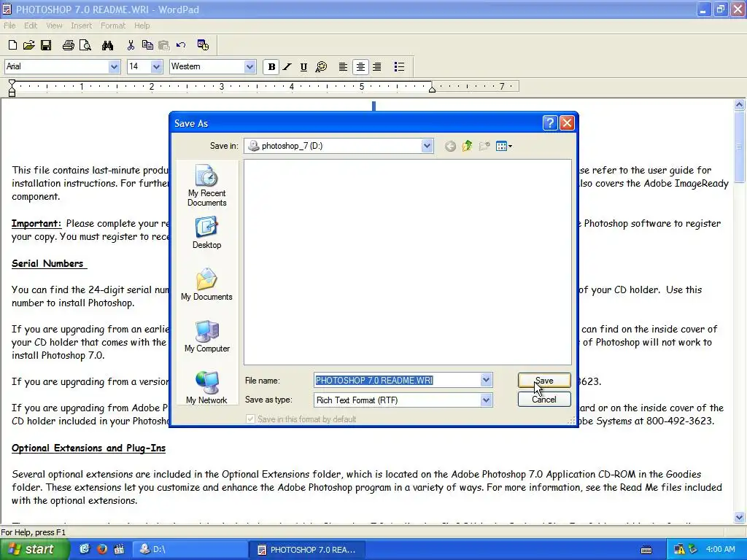Click the Print Preview toolbar icon
Viewport: 747px width, 560px height.
[85, 45]
